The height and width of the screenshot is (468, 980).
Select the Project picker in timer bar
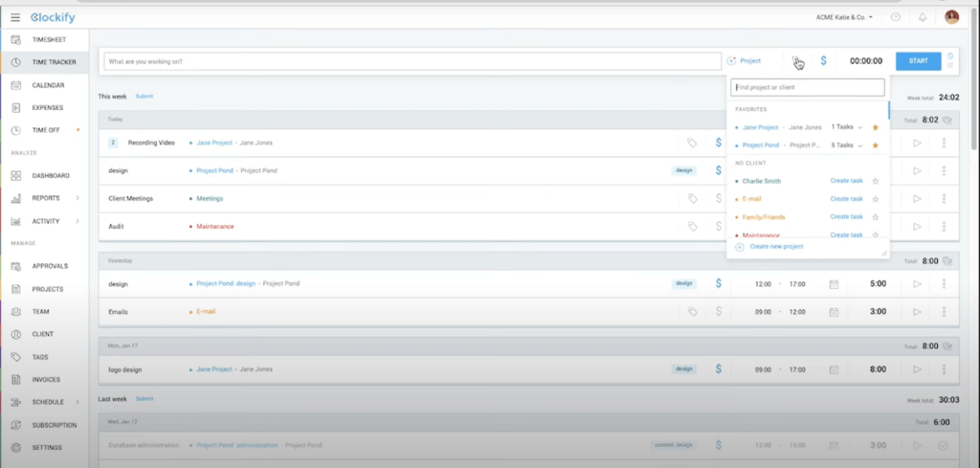point(745,61)
